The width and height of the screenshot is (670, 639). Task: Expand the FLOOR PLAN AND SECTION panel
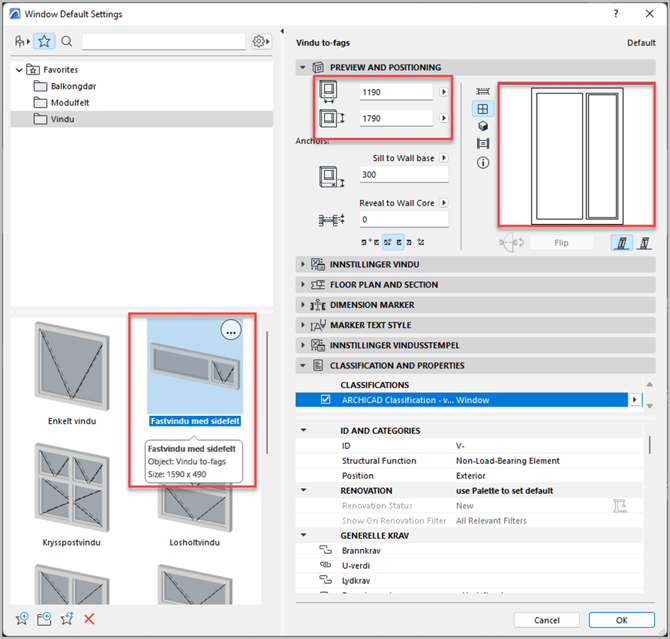tap(304, 285)
